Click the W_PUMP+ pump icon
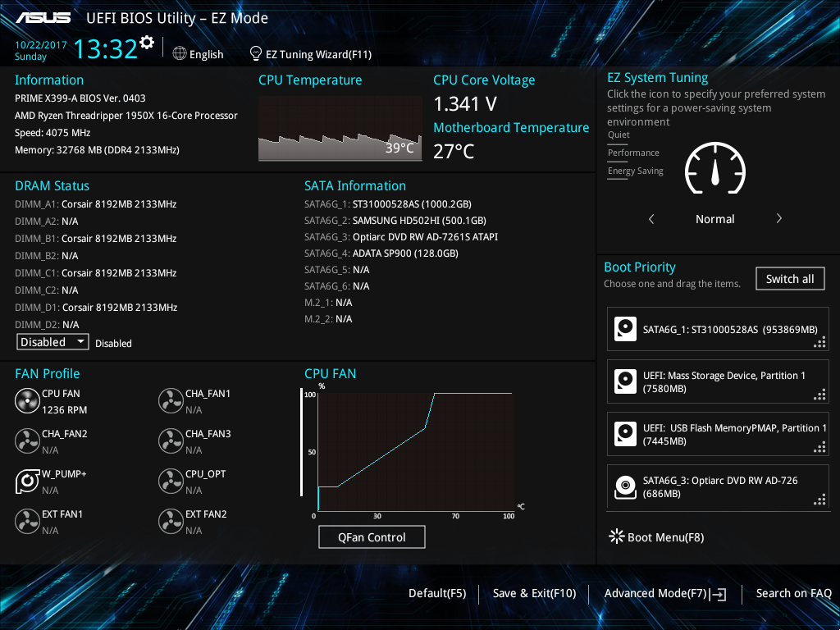The width and height of the screenshot is (840, 630). point(27,482)
